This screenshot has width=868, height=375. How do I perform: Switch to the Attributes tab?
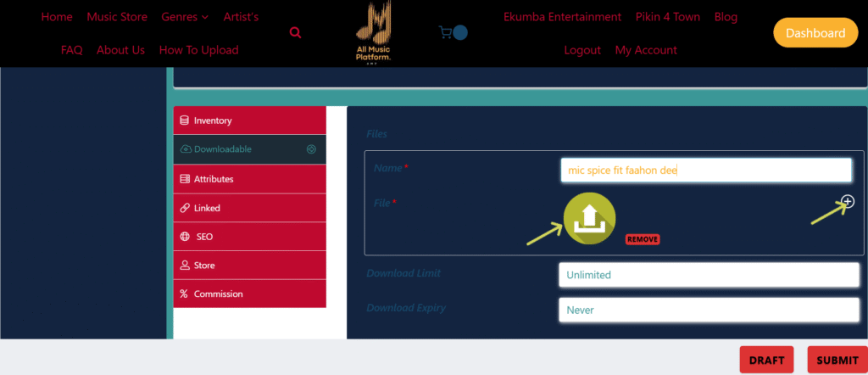point(249,179)
